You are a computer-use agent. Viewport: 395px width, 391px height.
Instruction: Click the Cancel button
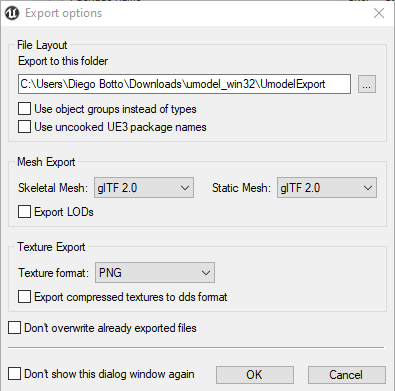347,375
